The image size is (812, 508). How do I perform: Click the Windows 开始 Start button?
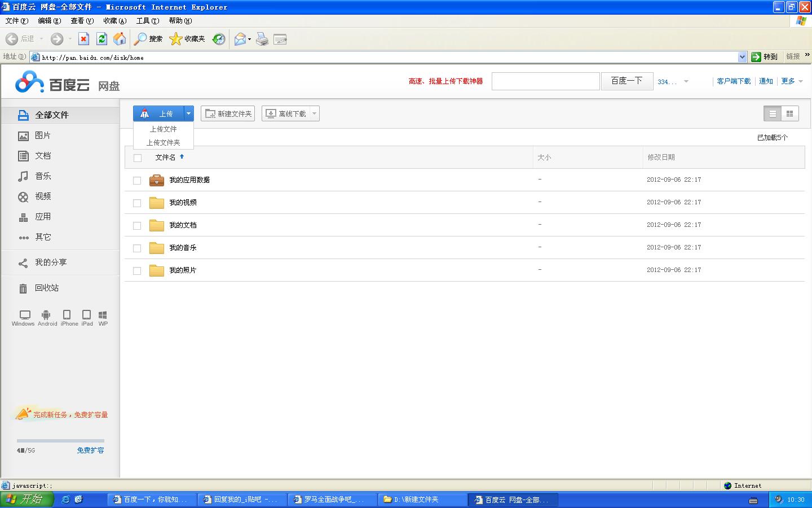pos(27,500)
